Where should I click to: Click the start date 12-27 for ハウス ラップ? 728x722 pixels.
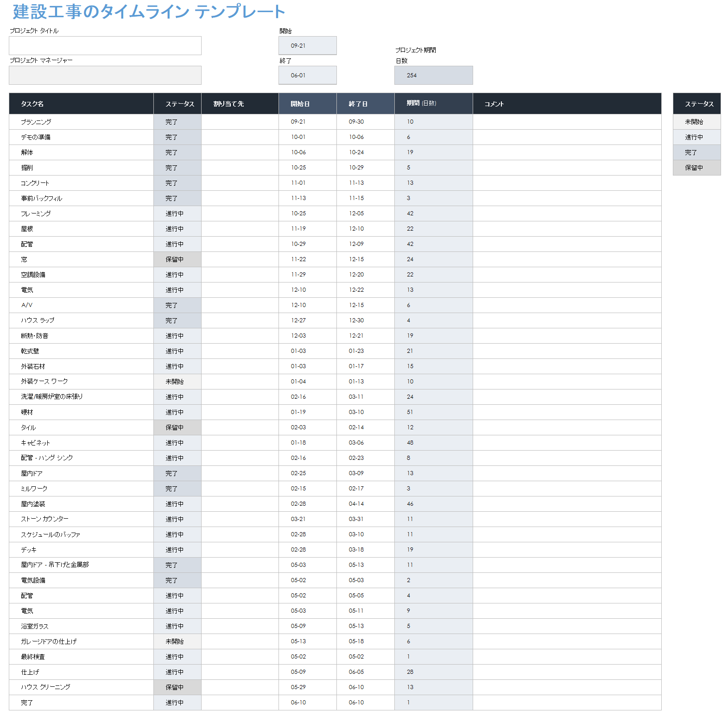(x=308, y=320)
